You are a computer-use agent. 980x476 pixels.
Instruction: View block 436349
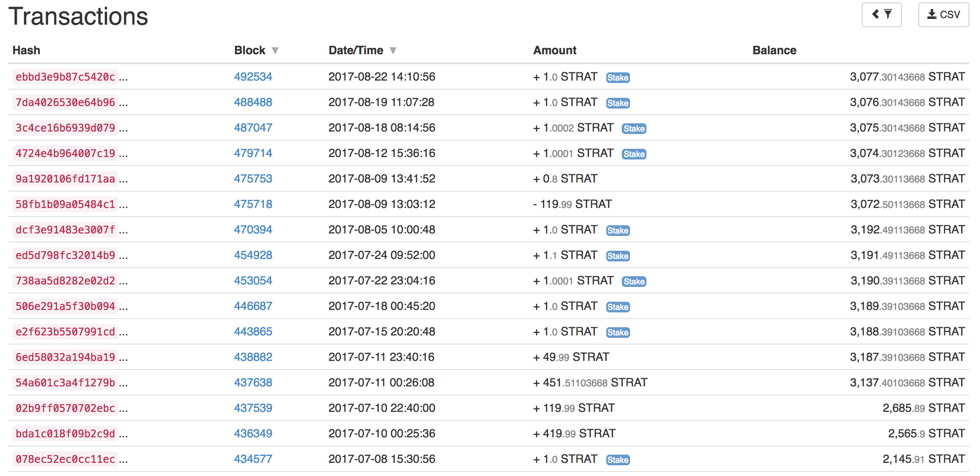pyautogui.click(x=253, y=434)
